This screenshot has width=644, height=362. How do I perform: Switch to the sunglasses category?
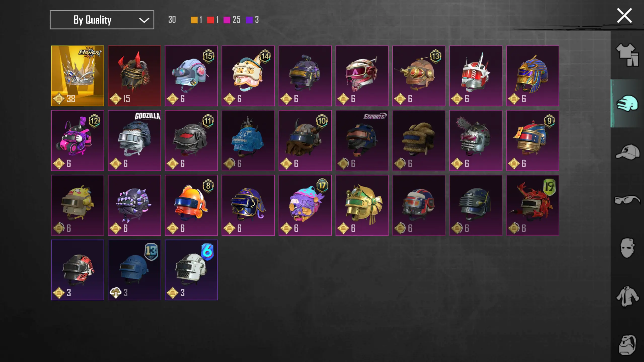[627, 200]
